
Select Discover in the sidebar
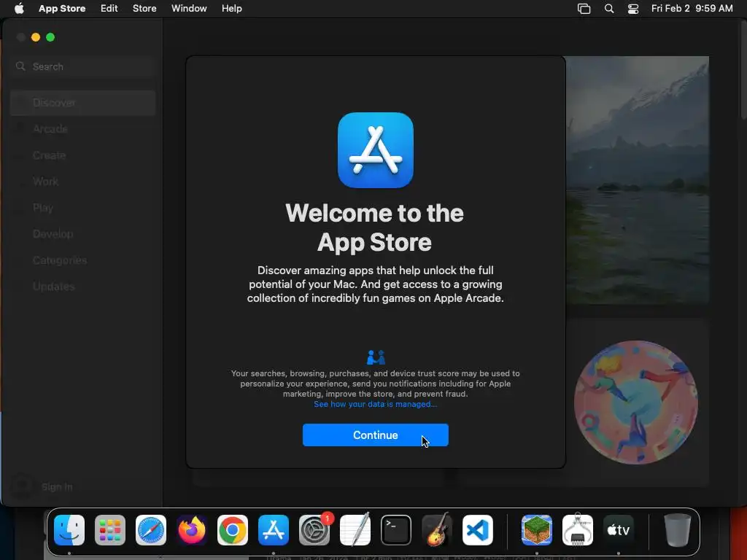pos(83,103)
